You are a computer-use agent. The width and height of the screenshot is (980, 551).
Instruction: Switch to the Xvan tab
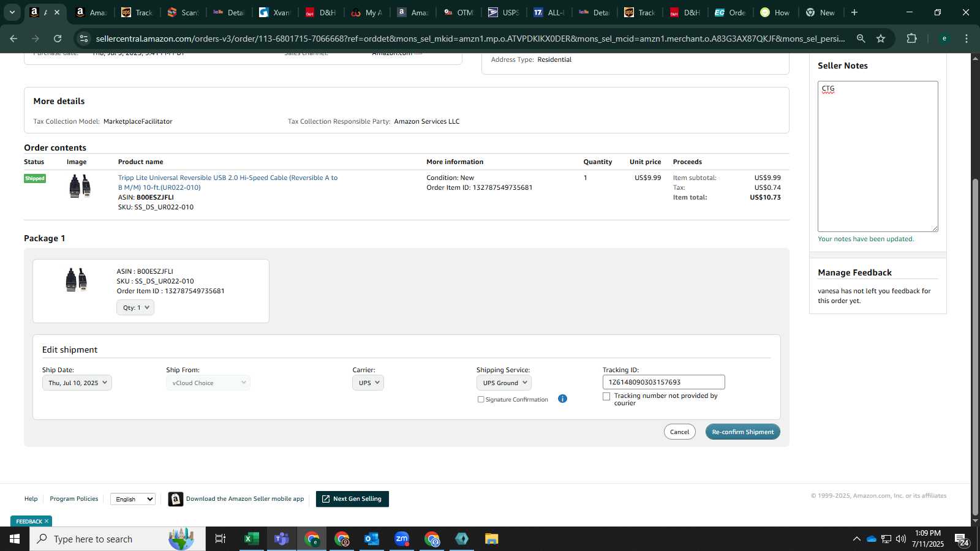tap(274, 12)
